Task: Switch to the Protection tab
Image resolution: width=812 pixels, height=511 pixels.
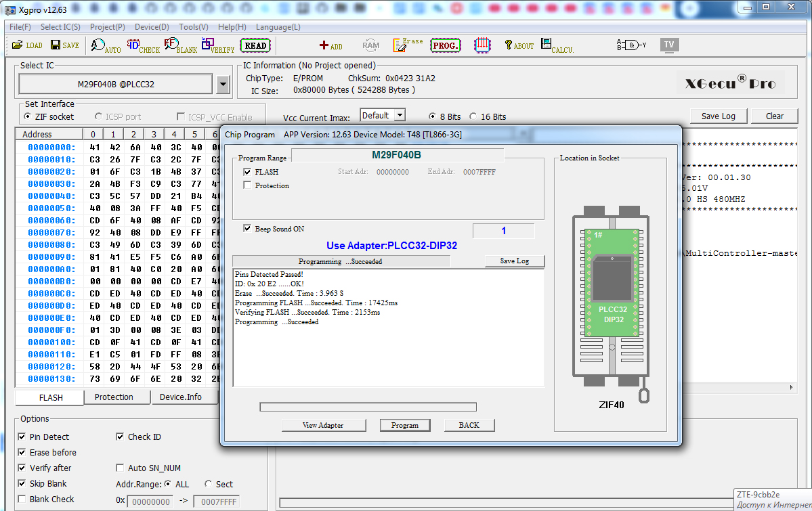Action: coord(114,397)
